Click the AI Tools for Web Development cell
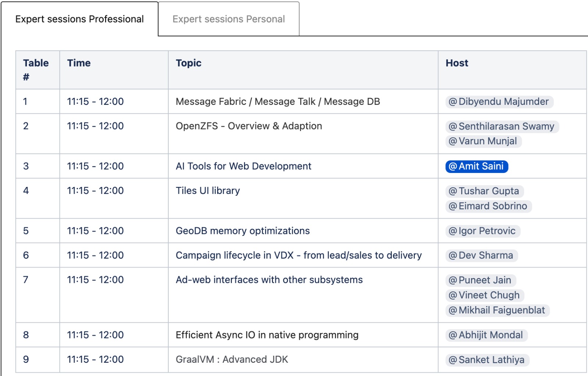588x376 pixels. [243, 166]
